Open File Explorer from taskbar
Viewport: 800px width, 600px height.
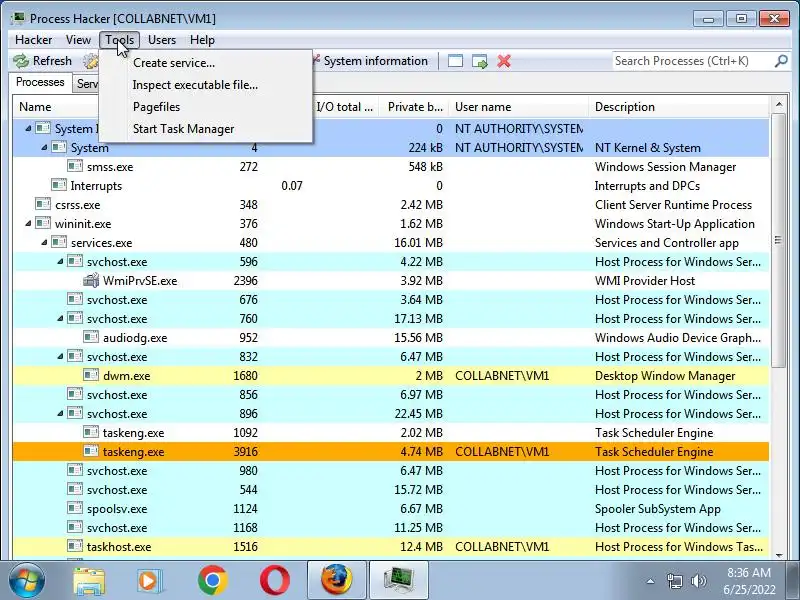pyautogui.click(x=89, y=581)
